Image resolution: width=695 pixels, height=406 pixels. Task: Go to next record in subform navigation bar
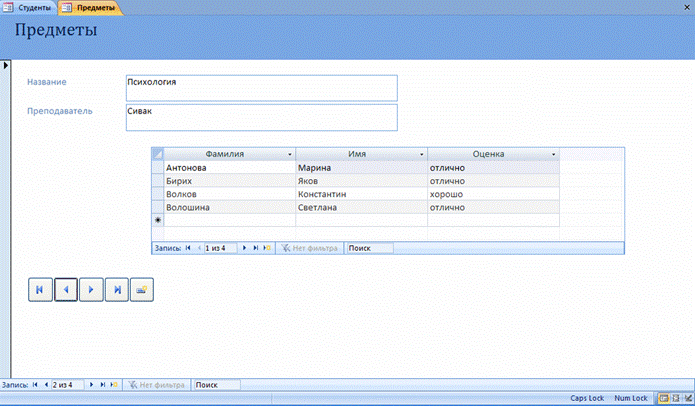point(244,248)
